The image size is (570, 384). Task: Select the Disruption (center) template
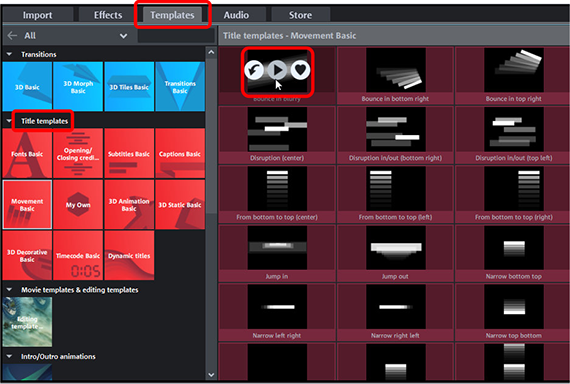point(277,135)
